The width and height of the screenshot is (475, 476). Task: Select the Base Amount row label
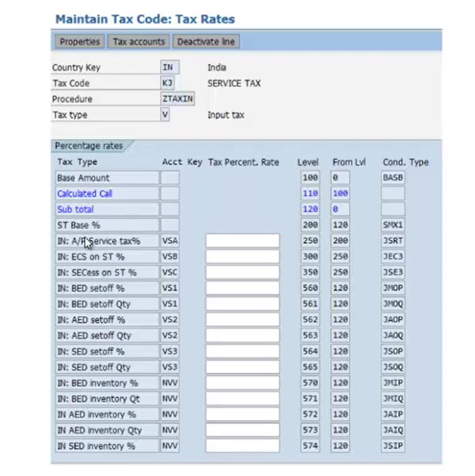107,178
